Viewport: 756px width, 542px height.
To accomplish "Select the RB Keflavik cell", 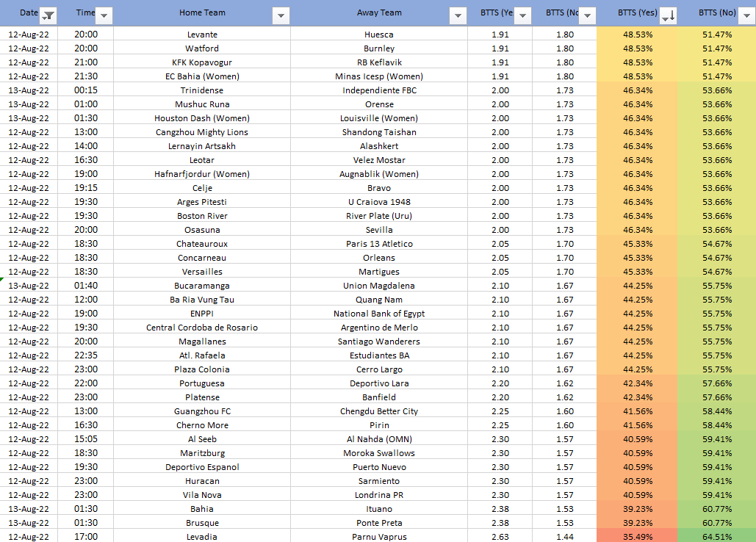I will pos(379,62).
